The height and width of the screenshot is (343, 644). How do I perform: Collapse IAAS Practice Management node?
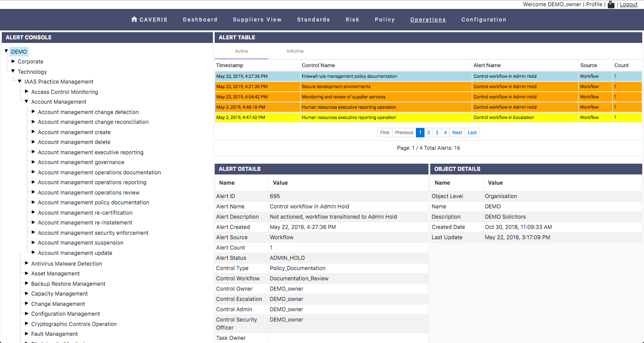pos(20,81)
